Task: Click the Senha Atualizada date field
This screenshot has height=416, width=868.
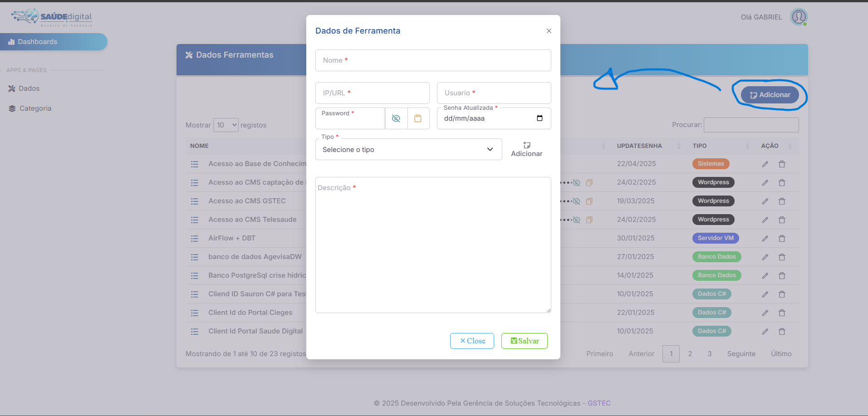Action: (x=494, y=118)
